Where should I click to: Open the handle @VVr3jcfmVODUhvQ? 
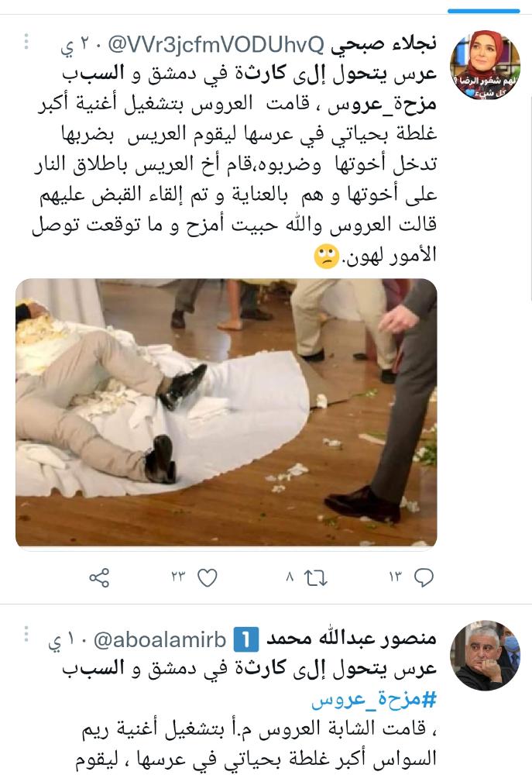pyautogui.click(x=216, y=45)
